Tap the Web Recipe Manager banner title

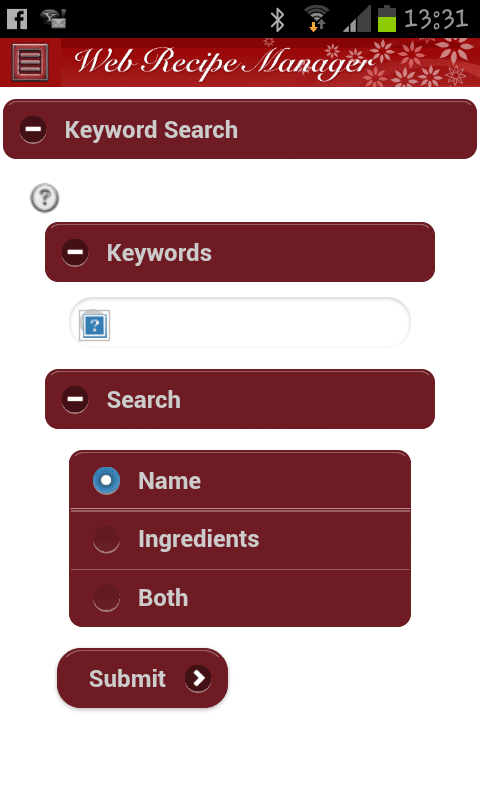pyautogui.click(x=224, y=62)
